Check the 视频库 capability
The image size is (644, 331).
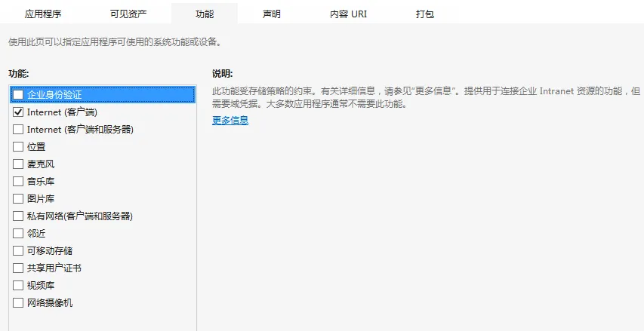pos(18,286)
